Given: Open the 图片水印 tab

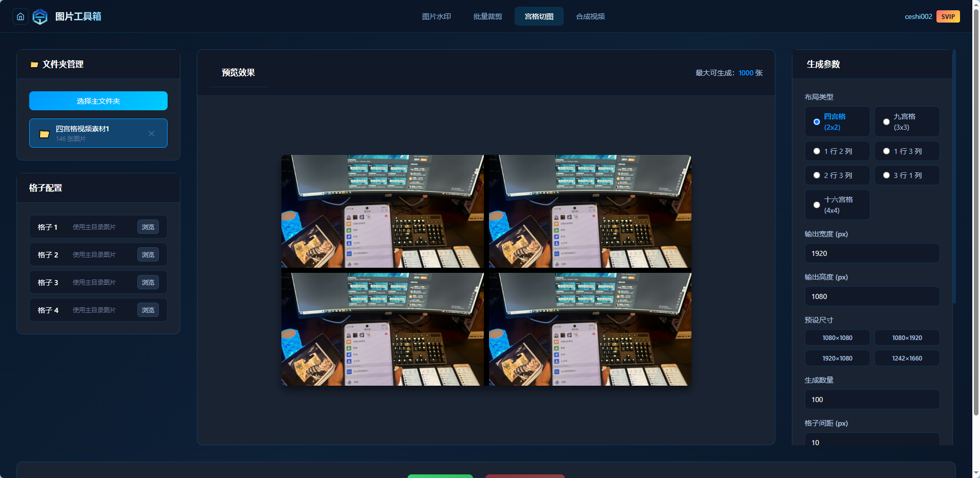Looking at the screenshot, I should click(x=436, y=16).
